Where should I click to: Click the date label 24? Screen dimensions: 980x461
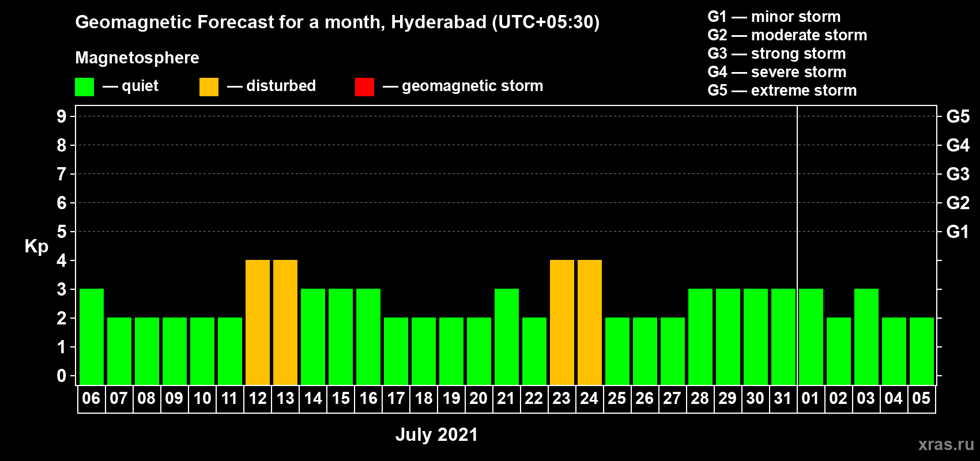(x=589, y=398)
